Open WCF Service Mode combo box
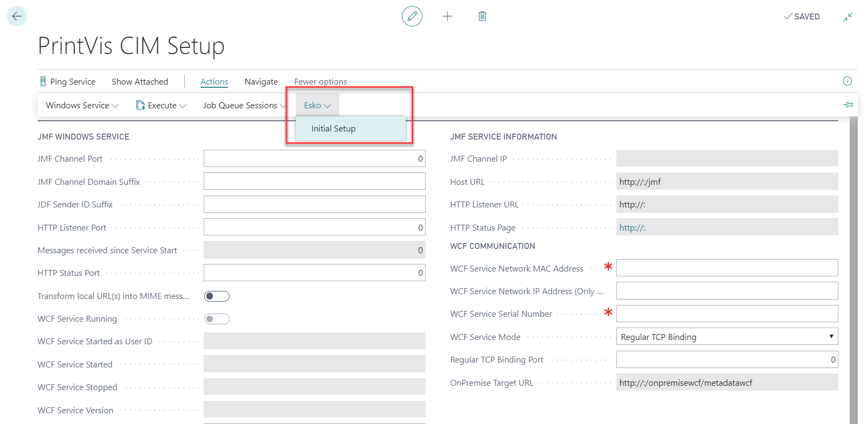Screen dimensions: 868x424 (727, 337)
